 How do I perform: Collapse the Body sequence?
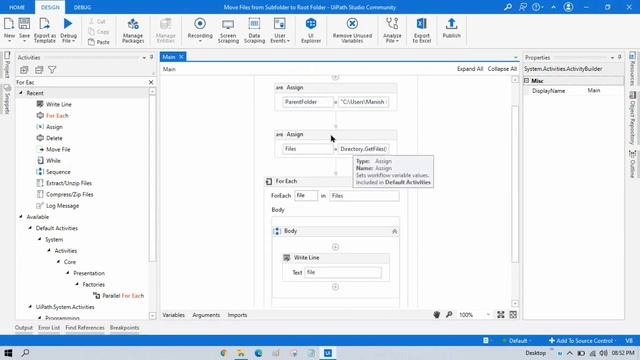(394, 231)
